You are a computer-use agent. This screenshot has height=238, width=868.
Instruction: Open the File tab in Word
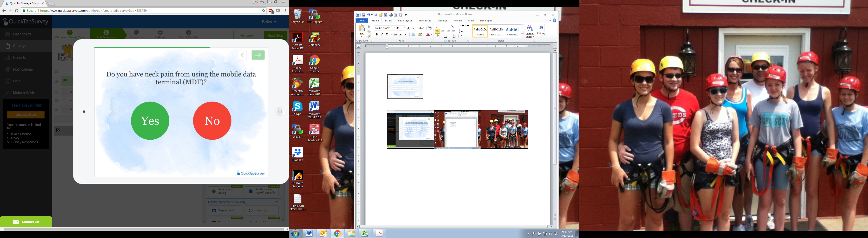click(x=362, y=21)
